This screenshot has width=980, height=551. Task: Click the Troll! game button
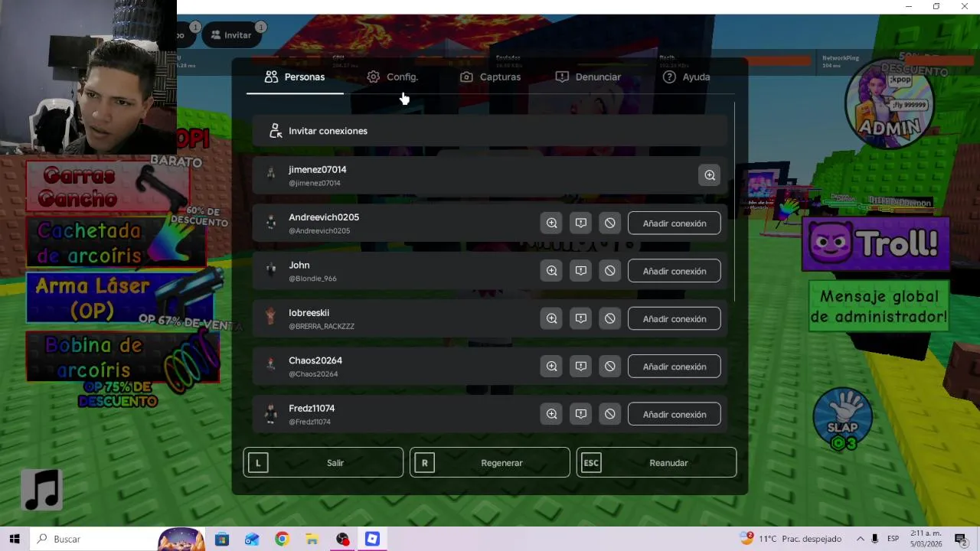875,244
